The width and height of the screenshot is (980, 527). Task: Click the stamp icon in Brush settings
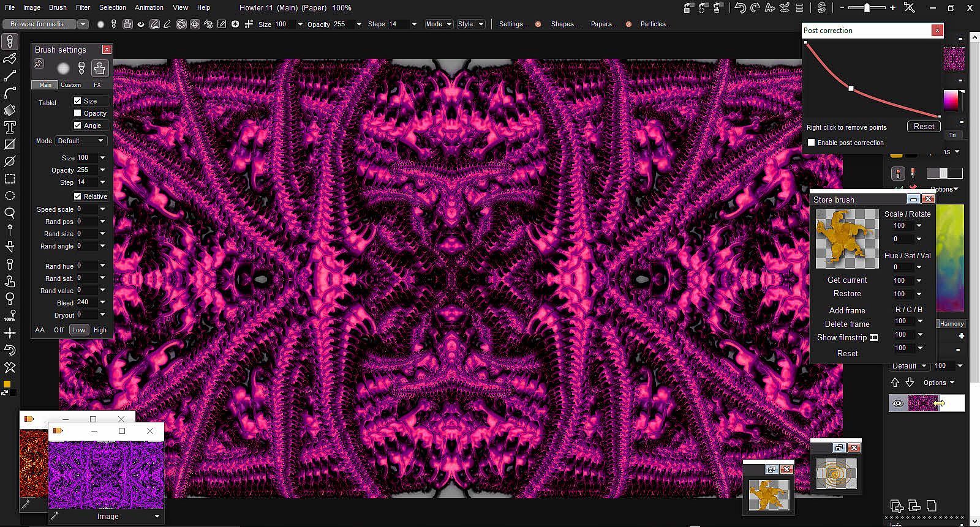(x=100, y=69)
